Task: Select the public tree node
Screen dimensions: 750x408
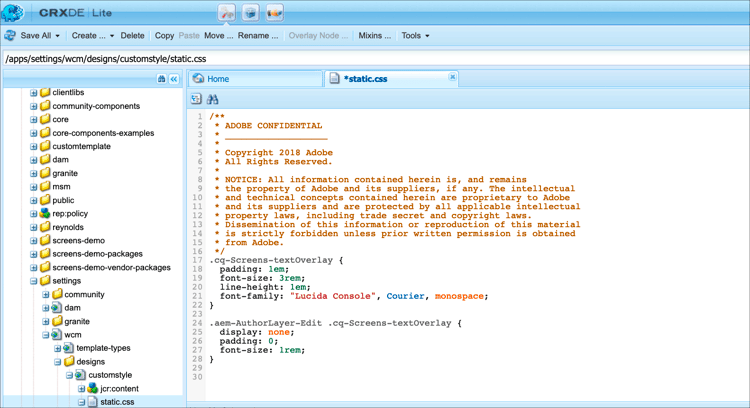Action: click(63, 200)
